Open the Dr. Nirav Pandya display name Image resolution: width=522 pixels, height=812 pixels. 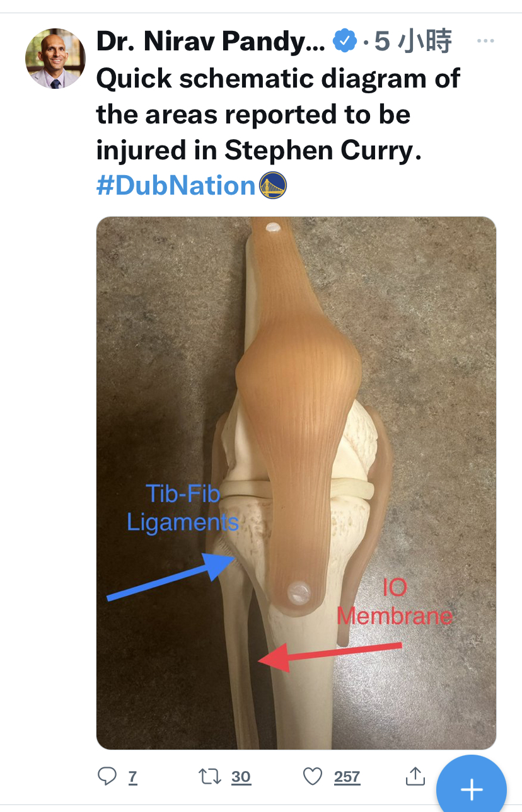pyautogui.click(x=211, y=42)
